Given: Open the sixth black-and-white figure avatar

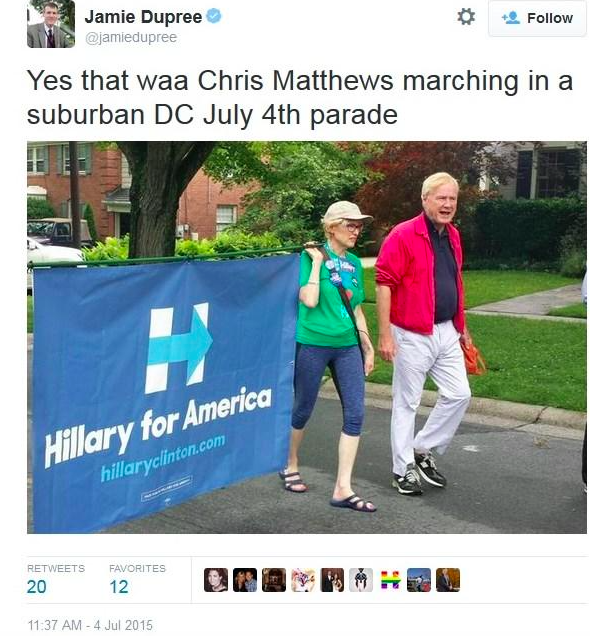Looking at the screenshot, I should coord(361,580).
